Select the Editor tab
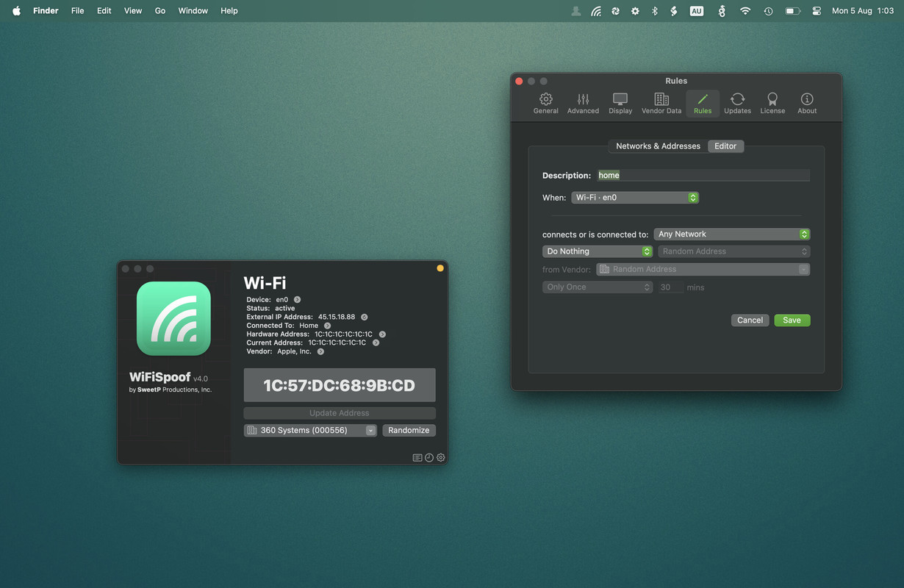This screenshot has width=904, height=588. 725,146
